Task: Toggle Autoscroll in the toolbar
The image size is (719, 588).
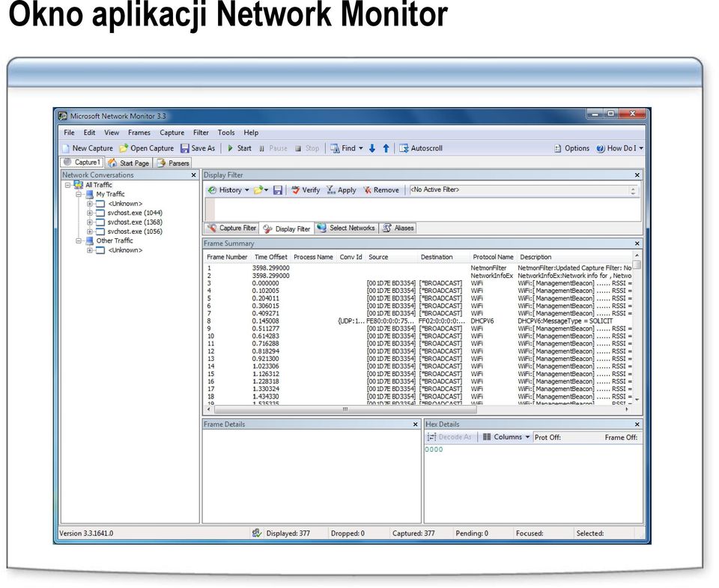Action: point(421,148)
